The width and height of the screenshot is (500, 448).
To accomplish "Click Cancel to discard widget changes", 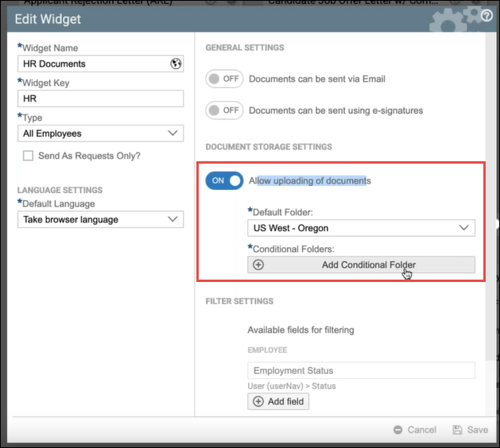I will (x=421, y=430).
